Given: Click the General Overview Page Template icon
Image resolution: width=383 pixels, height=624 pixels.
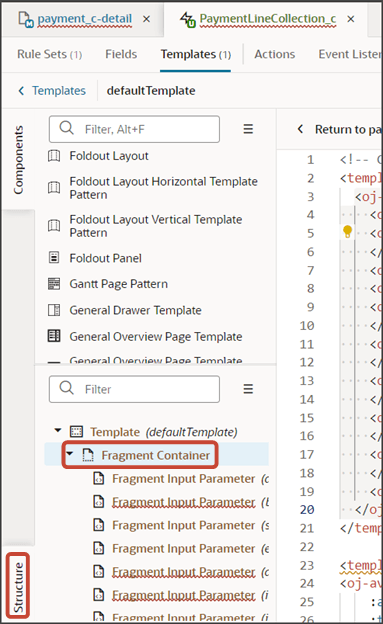Looking at the screenshot, I should pyautogui.click(x=54, y=336).
